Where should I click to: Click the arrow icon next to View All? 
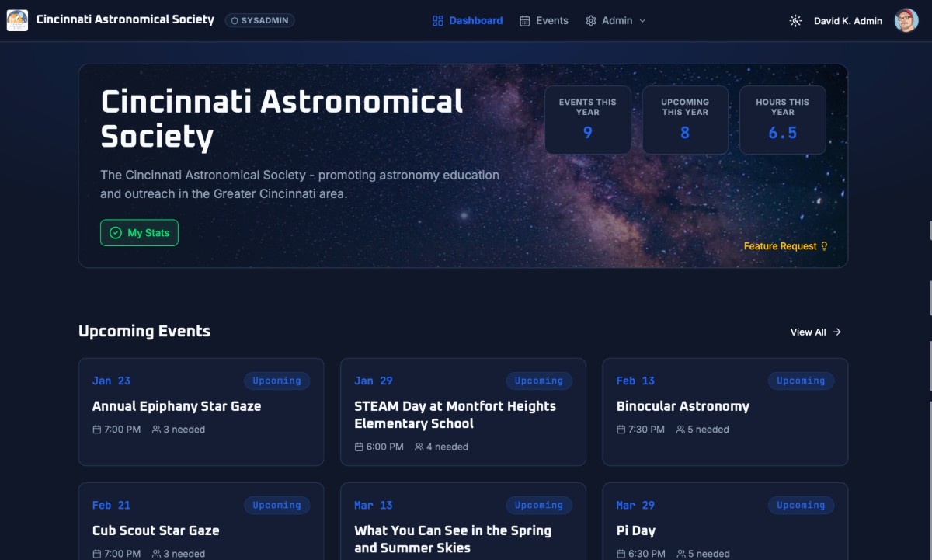coord(837,332)
